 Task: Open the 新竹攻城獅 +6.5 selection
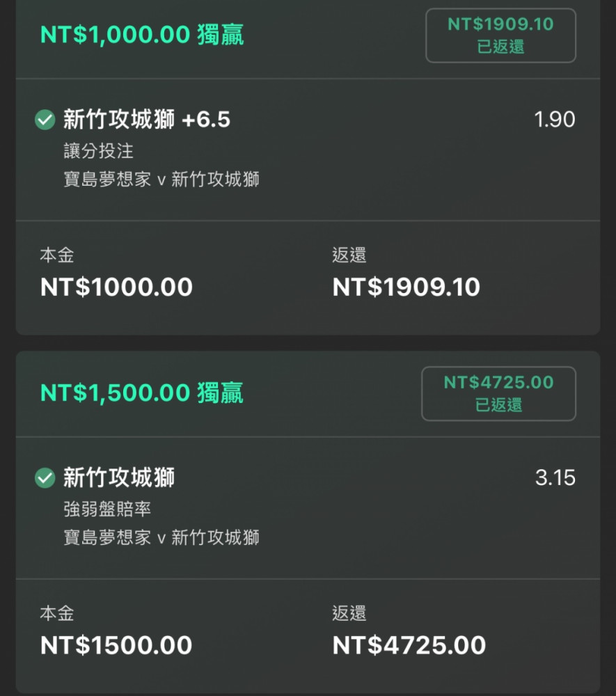(x=147, y=120)
